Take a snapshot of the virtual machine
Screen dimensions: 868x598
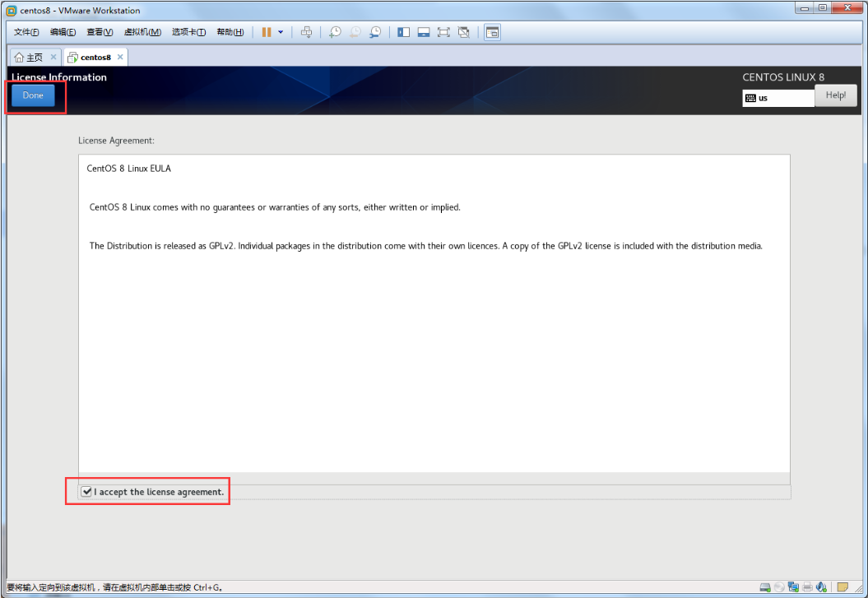pos(335,32)
